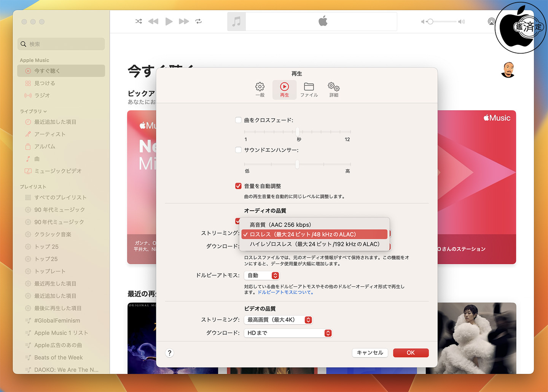Image resolution: width=548 pixels, height=392 pixels.
Task: Open AirPlay output icon
Action: coord(491,21)
